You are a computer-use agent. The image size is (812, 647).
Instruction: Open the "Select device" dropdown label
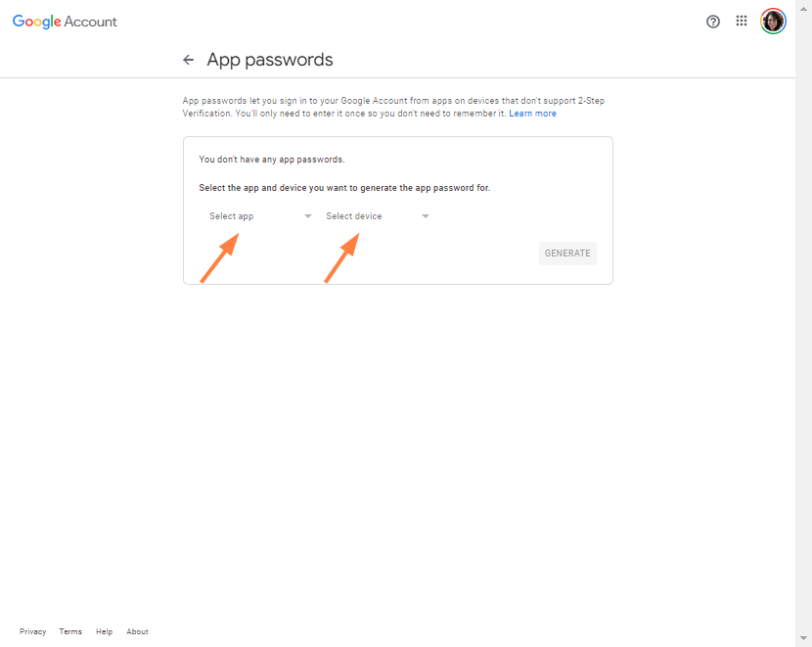[x=354, y=216]
